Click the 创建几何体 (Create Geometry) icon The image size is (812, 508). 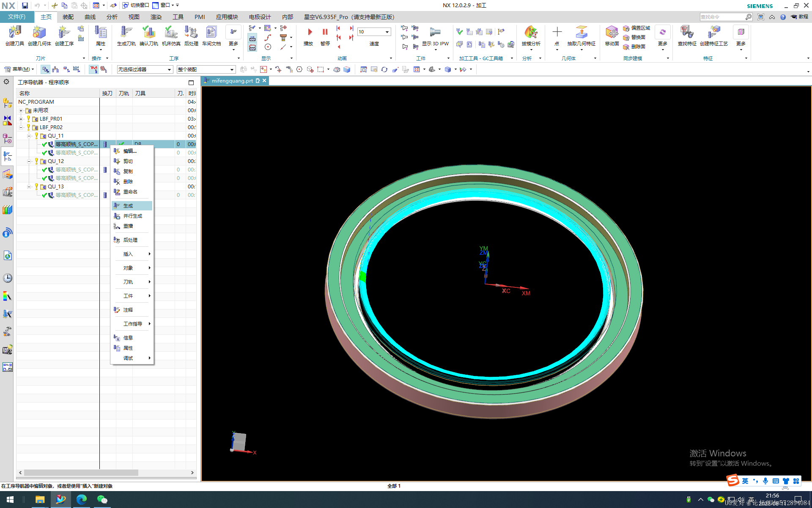[39, 36]
